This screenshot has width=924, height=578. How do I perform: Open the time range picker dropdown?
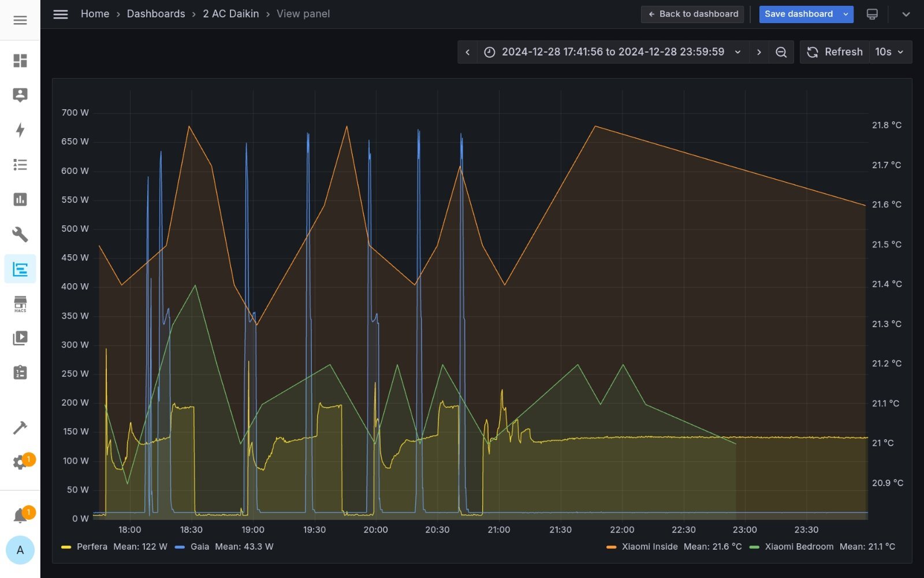612,52
